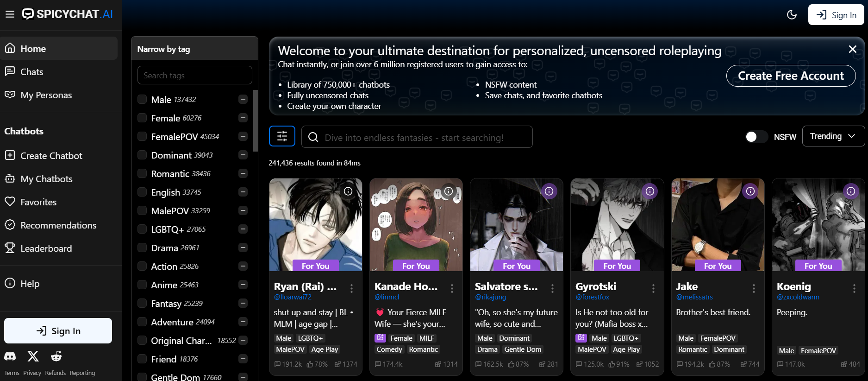The height and width of the screenshot is (381, 868).
Task: Click sidebar Sign In button
Action: coord(58,330)
